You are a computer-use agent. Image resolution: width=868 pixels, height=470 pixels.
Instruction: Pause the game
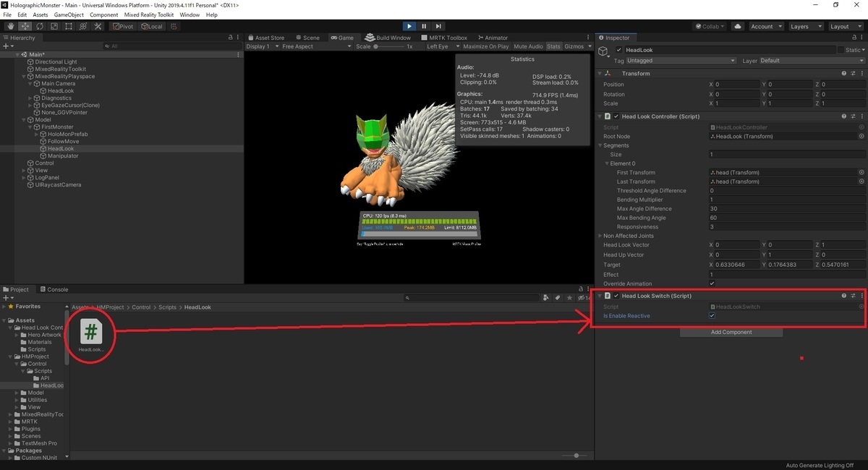click(x=423, y=26)
